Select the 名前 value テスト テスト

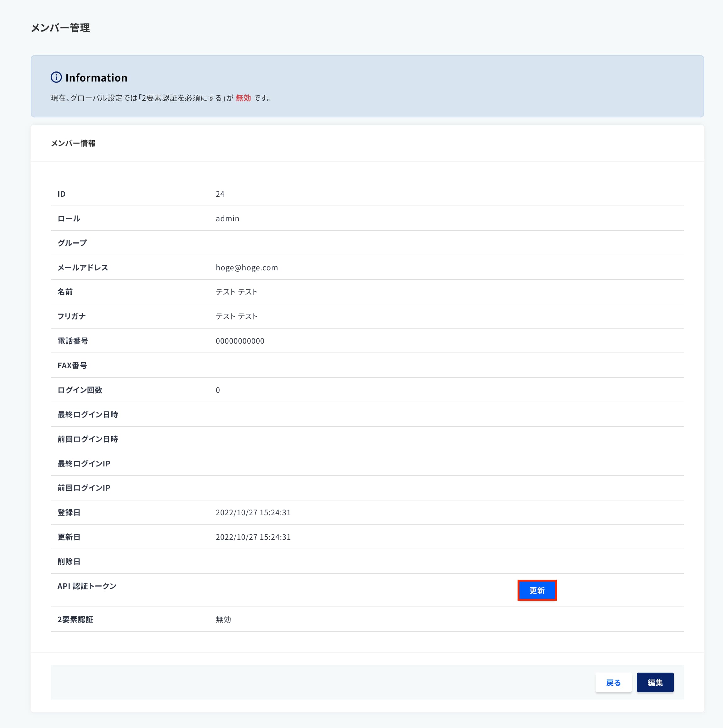point(236,292)
